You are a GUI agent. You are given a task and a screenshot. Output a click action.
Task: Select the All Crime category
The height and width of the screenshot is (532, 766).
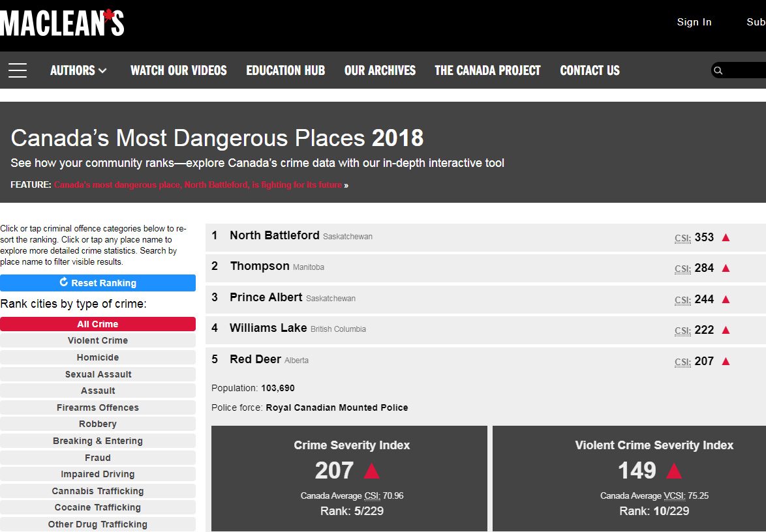[x=98, y=324]
